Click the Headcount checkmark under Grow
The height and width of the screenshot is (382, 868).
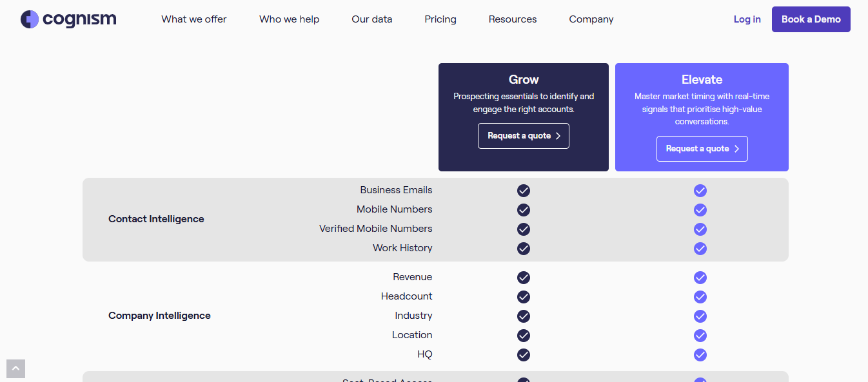tap(523, 297)
